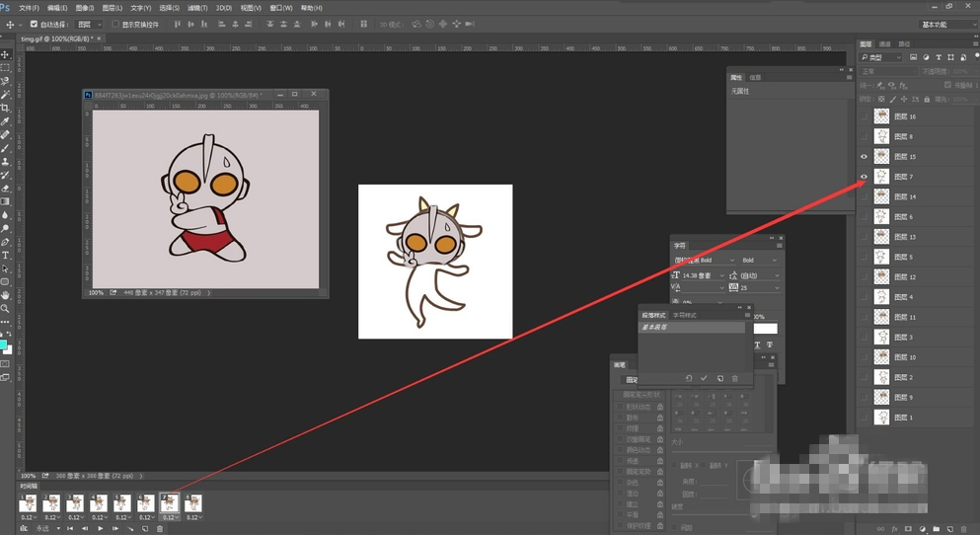Duplicate the selected animation frame
This screenshot has height=535, width=980.
(x=146, y=529)
